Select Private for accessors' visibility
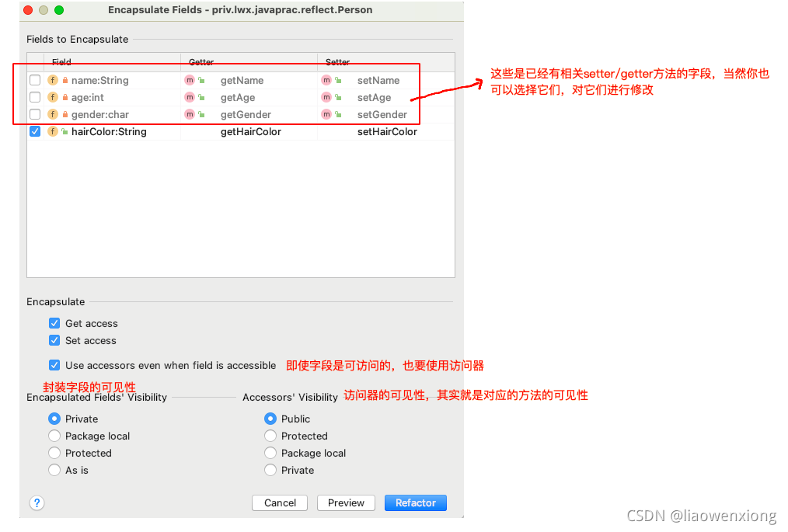 point(270,470)
